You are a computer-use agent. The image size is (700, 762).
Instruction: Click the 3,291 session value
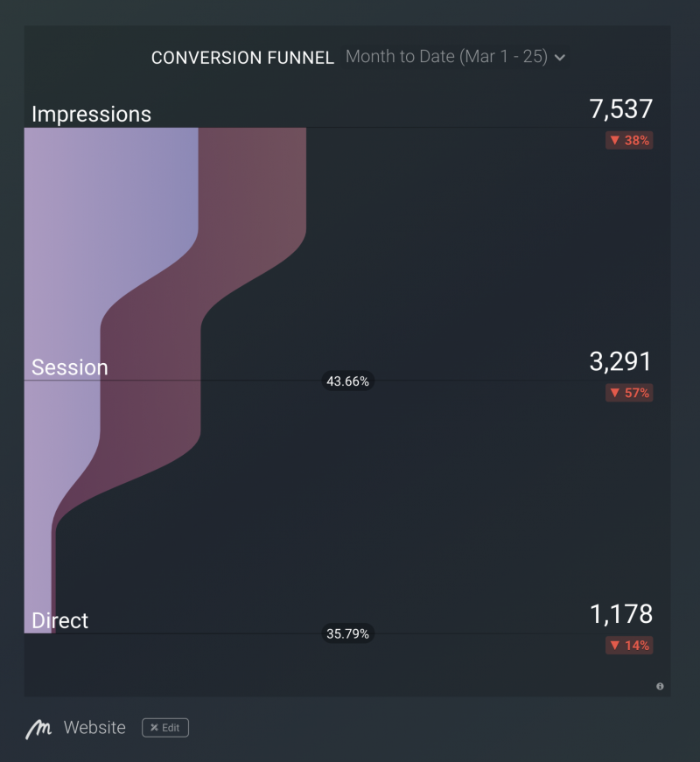620,361
